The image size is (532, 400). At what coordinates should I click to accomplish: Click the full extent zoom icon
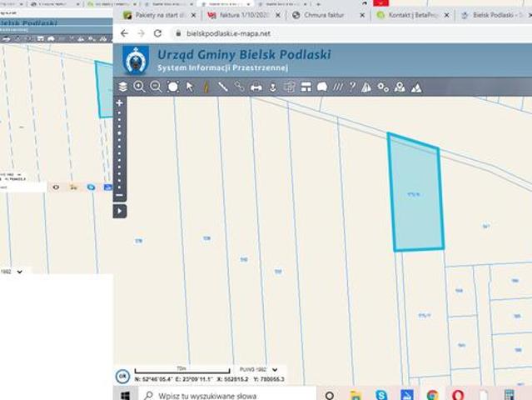pos(172,87)
